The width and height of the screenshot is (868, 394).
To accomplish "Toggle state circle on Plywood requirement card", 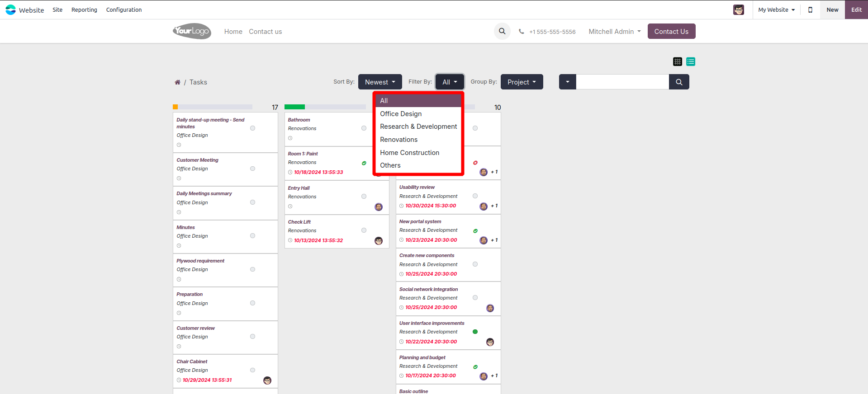I will 253,269.
